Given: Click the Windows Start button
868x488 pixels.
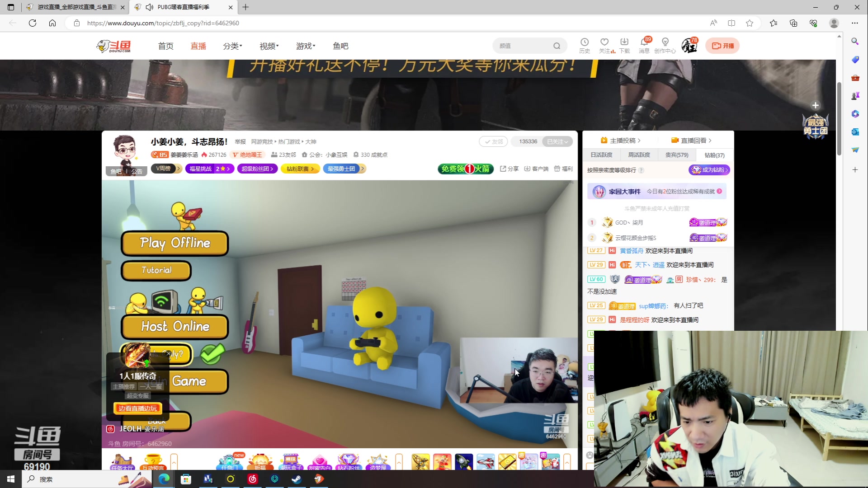Looking at the screenshot, I should pos(11,479).
